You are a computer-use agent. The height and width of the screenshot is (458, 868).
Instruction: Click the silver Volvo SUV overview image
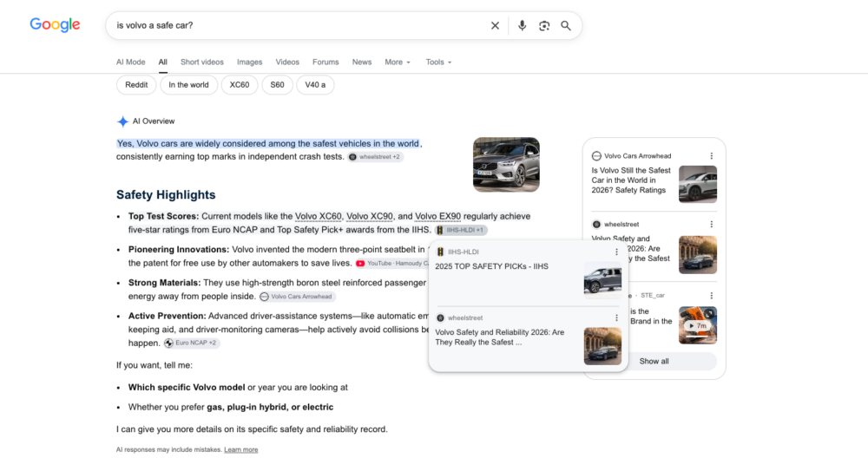click(x=506, y=165)
